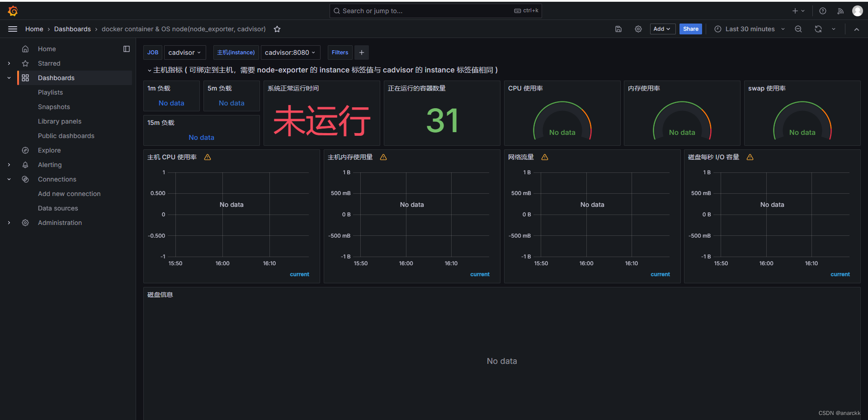Open Explore in the sidebar
868x420 pixels.
coord(49,150)
